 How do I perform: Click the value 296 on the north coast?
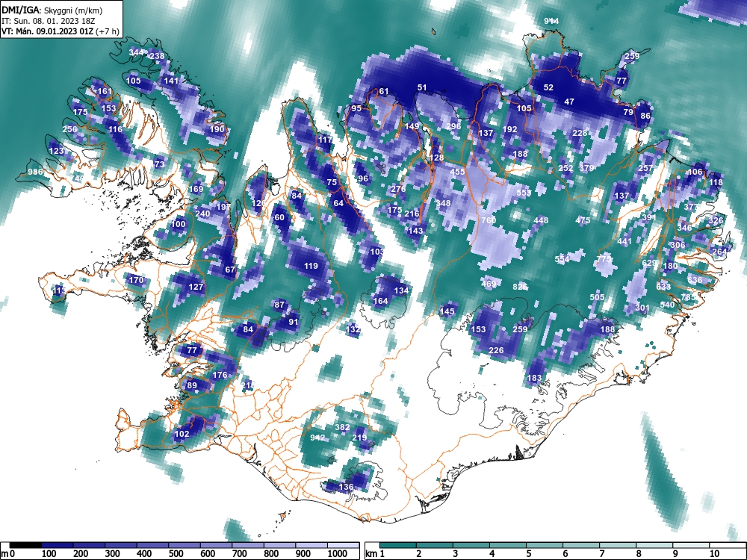(x=454, y=126)
